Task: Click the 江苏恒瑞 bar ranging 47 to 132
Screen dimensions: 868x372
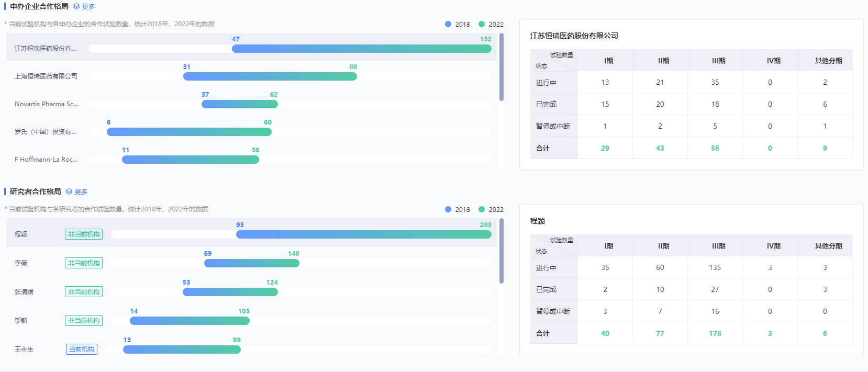Action: tap(362, 49)
